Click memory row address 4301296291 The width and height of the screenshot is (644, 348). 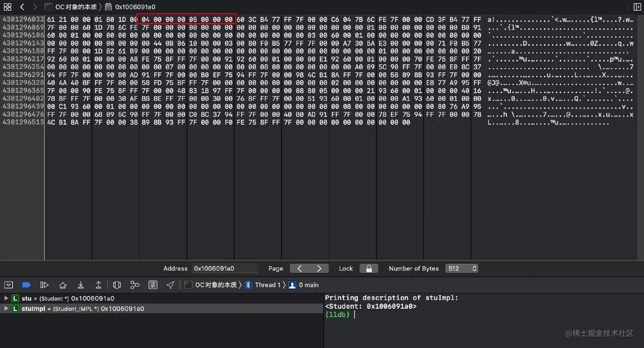tap(23, 75)
